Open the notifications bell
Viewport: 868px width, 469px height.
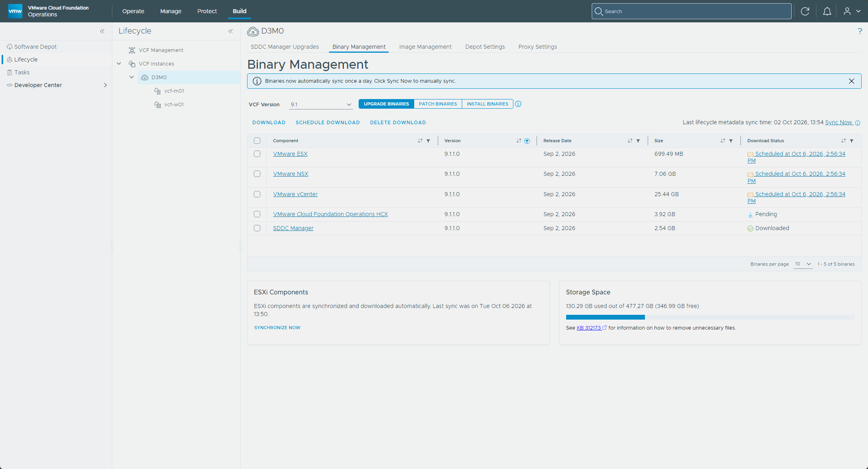[x=827, y=11]
